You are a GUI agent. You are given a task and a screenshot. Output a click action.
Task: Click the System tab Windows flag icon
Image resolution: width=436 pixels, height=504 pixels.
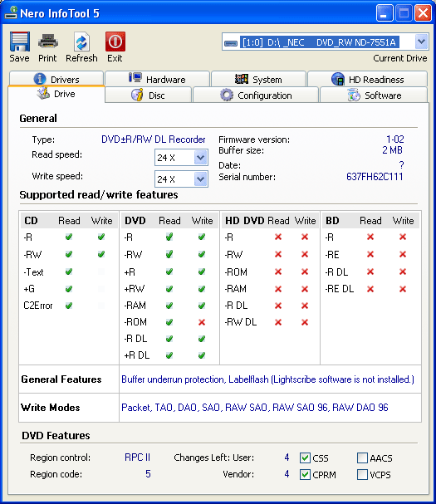tap(242, 79)
